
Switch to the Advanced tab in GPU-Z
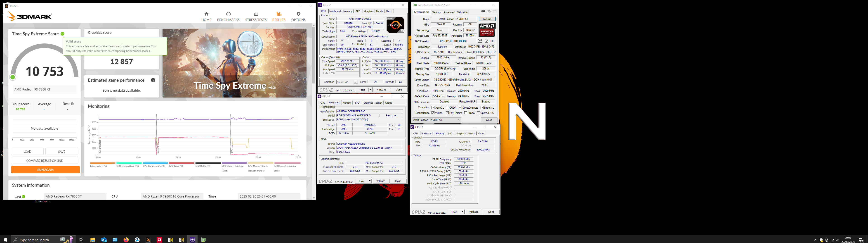[x=449, y=12]
